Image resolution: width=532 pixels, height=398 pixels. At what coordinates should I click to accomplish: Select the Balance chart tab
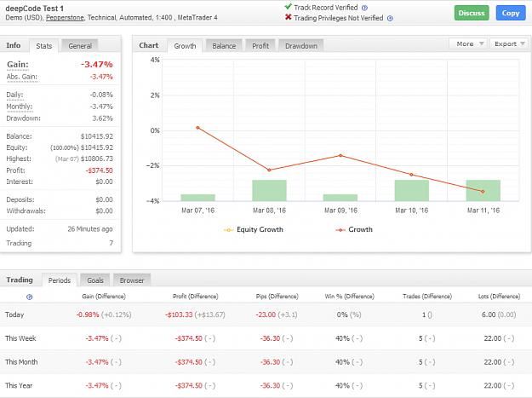pyautogui.click(x=224, y=46)
